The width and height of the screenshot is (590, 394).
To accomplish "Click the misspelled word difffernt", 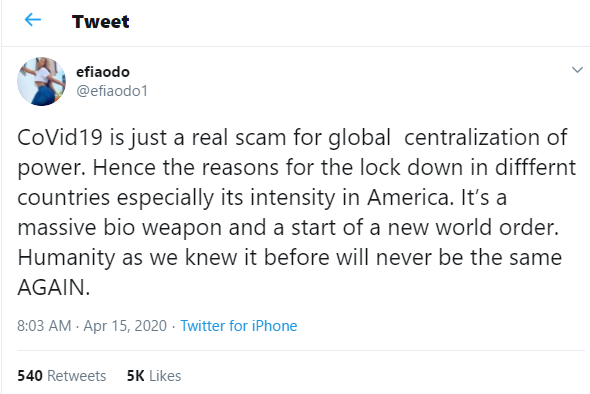I will pyautogui.click(x=535, y=167).
